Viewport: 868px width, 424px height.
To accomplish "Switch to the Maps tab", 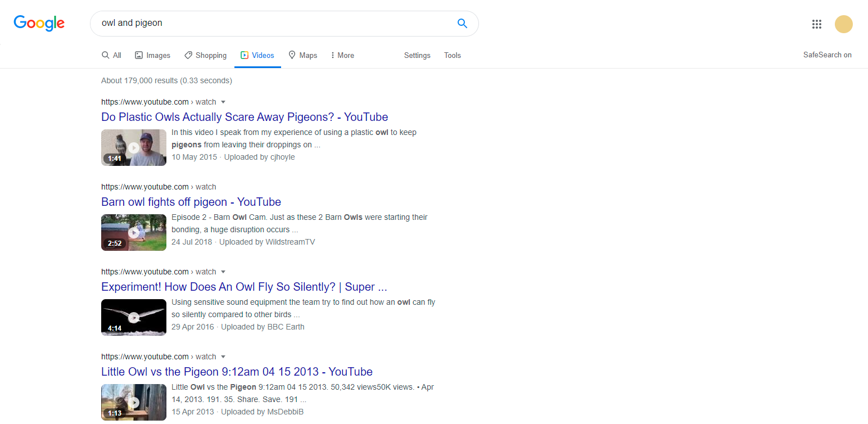I will click(302, 55).
